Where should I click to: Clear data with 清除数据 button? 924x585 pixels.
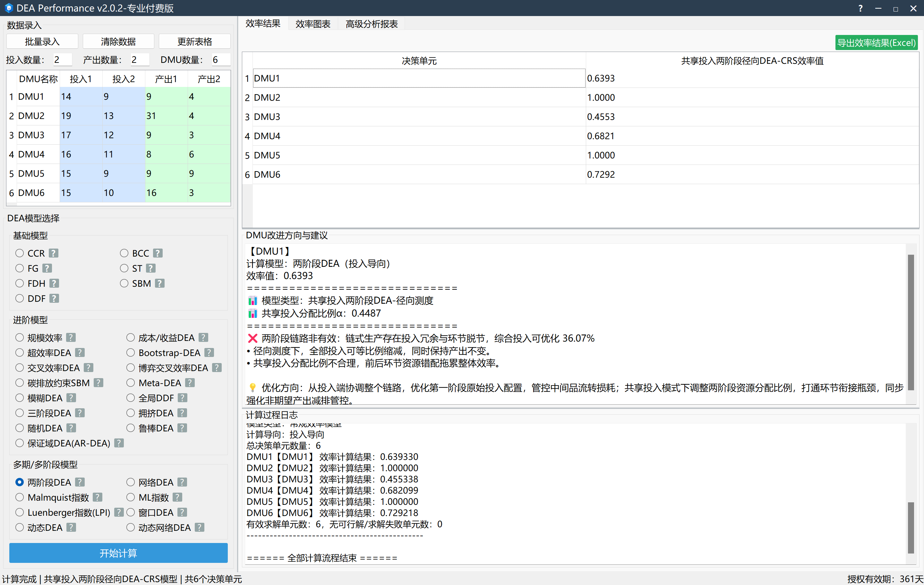118,41
